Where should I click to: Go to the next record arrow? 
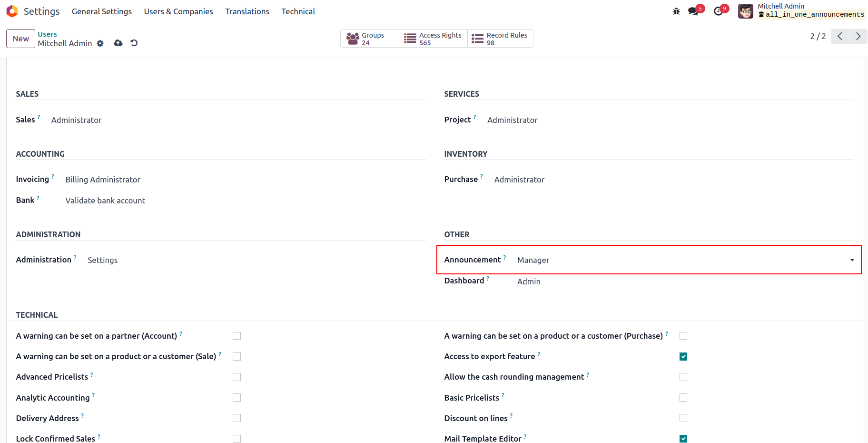coord(858,36)
